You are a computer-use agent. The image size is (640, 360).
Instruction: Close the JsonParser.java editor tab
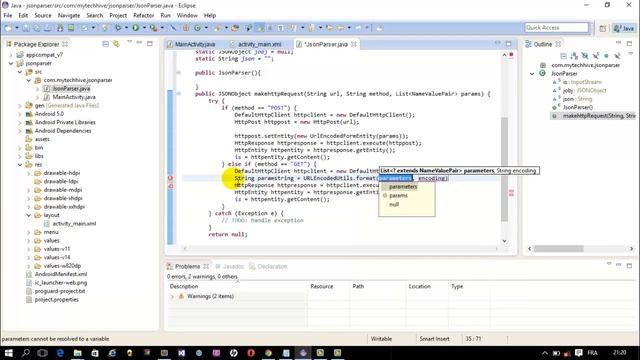pos(353,44)
